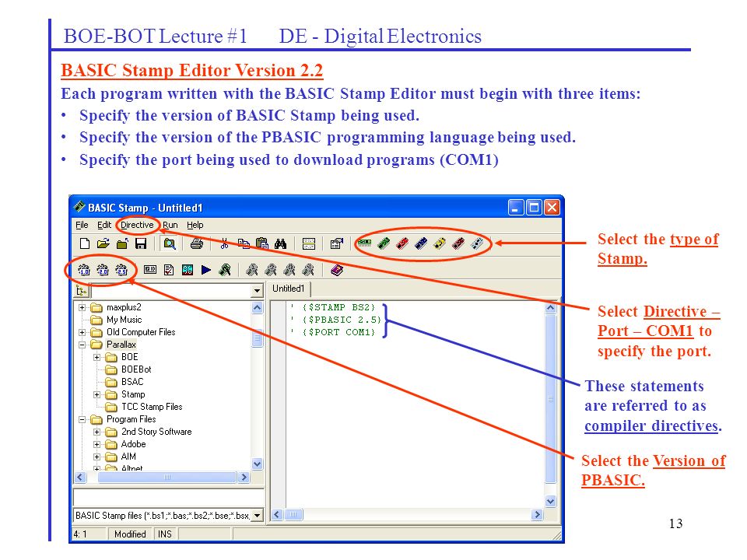Click the Copy toolbar icon
This screenshot has height=560, width=747.
(244, 243)
